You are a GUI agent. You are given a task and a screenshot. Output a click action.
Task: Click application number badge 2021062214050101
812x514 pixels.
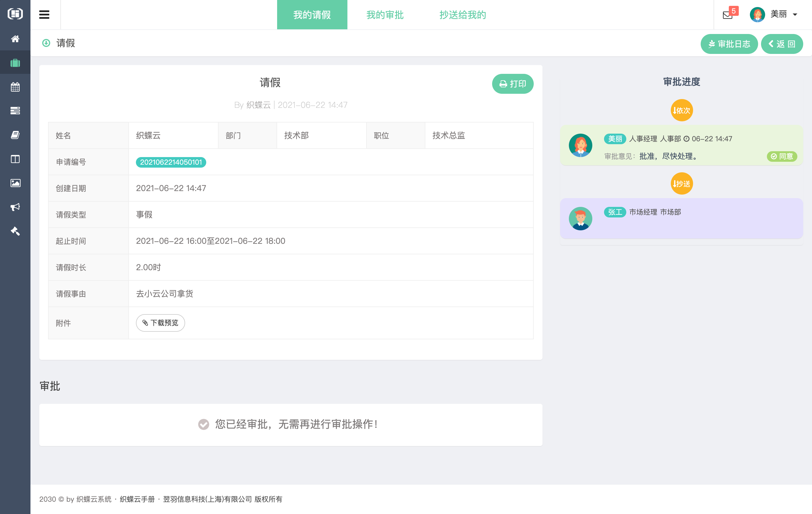coord(171,162)
